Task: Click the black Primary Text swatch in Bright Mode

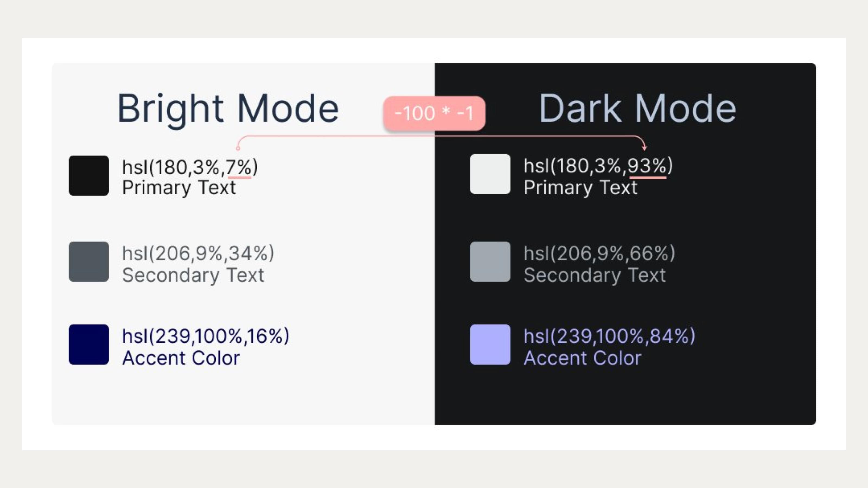Action: 89,175
